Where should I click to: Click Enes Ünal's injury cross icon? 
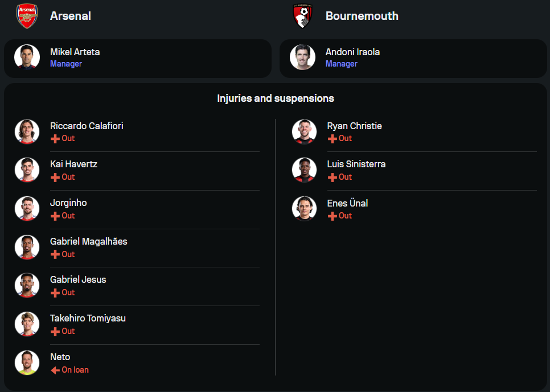pyautogui.click(x=333, y=216)
